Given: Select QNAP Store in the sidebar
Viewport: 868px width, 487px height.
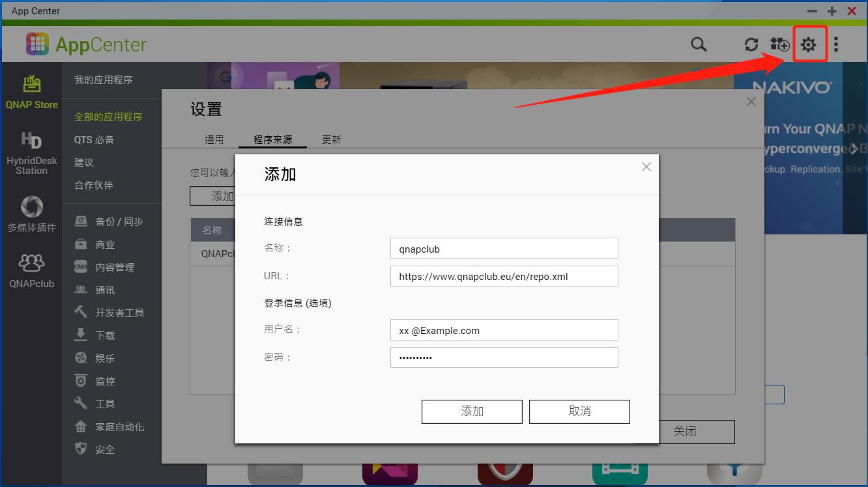Looking at the screenshot, I should point(31,91).
